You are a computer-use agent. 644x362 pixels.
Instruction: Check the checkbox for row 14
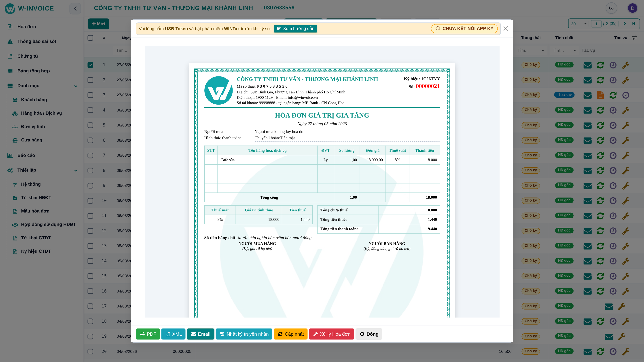pos(91,261)
